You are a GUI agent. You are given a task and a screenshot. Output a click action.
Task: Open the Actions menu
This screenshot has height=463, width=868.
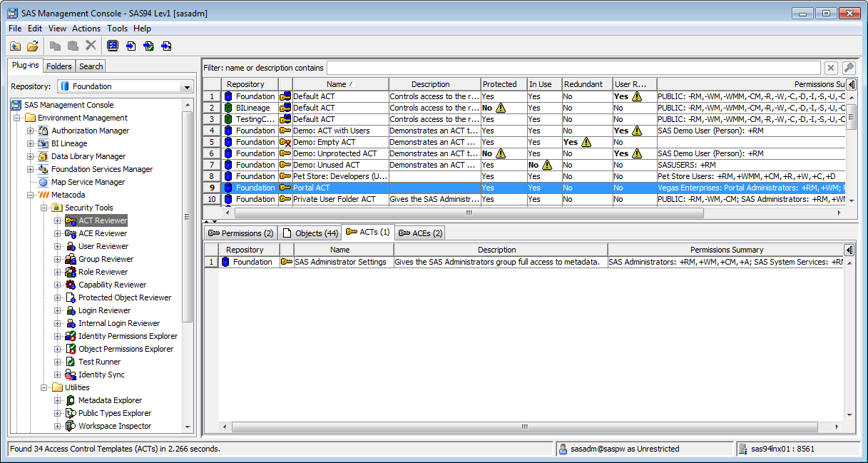tap(86, 29)
